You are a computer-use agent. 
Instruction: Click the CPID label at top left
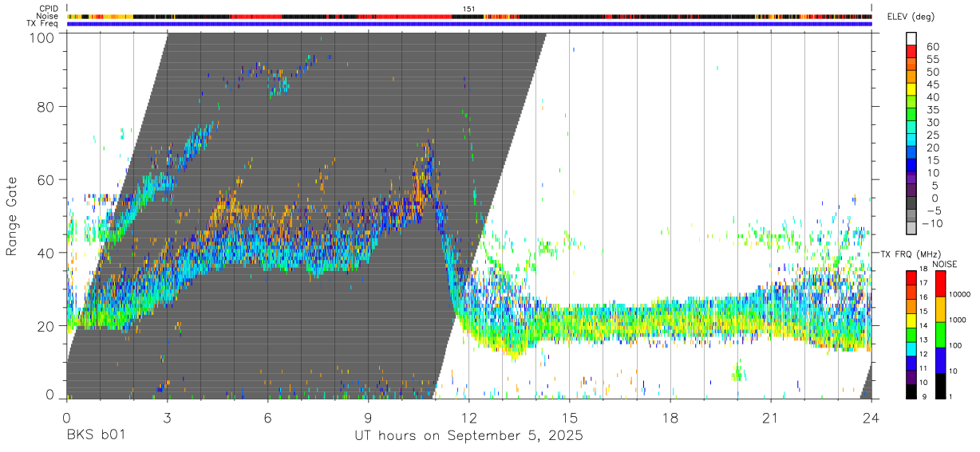pos(48,9)
